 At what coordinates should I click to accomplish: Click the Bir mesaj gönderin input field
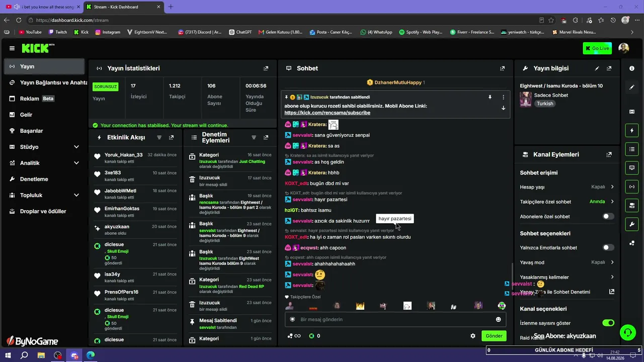click(396, 319)
